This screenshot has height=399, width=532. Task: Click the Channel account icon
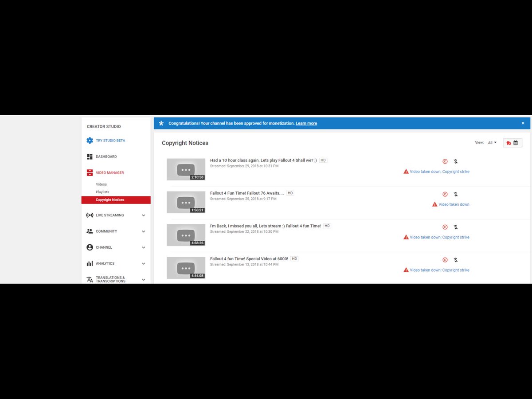90,247
